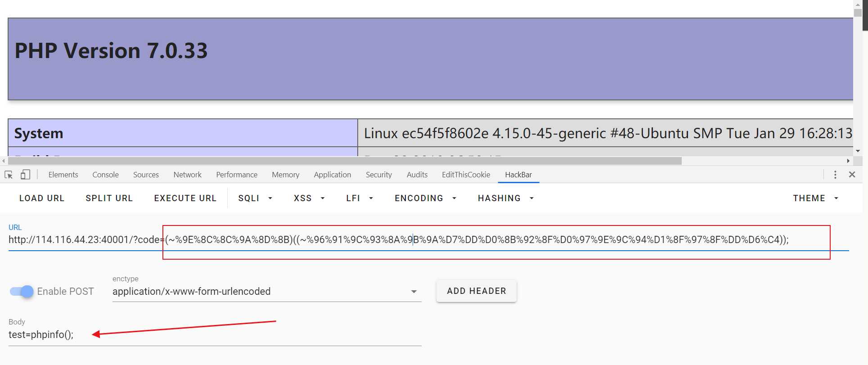Click the vertical scroll down arrow
This screenshot has width=868, height=365.
coord(858,151)
